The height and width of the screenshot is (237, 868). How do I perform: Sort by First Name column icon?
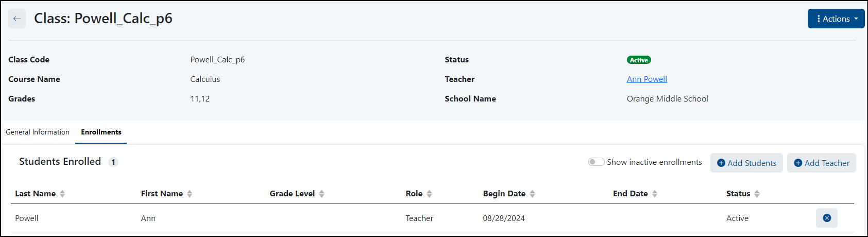coord(190,194)
